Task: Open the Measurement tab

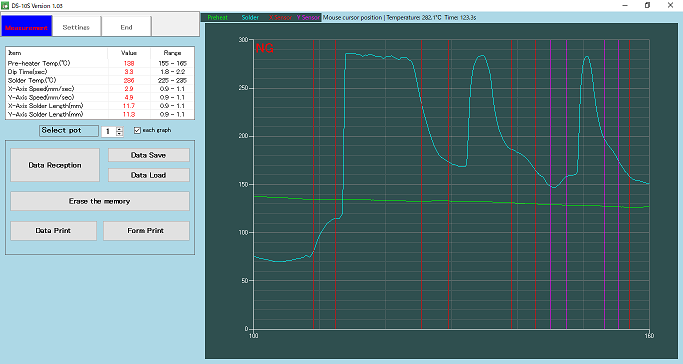Action: point(26,26)
